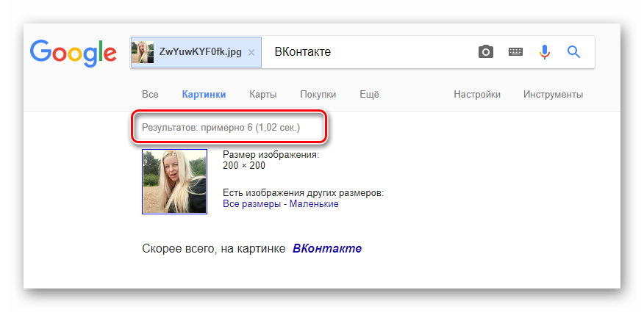Follow the bold ВКонтакте best guess link

pyautogui.click(x=327, y=248)
